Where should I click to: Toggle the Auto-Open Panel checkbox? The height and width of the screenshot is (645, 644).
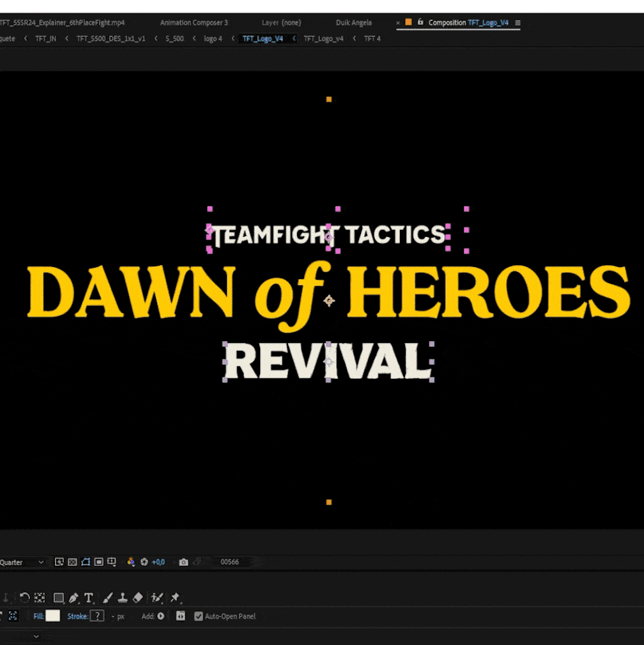[198, 616]
